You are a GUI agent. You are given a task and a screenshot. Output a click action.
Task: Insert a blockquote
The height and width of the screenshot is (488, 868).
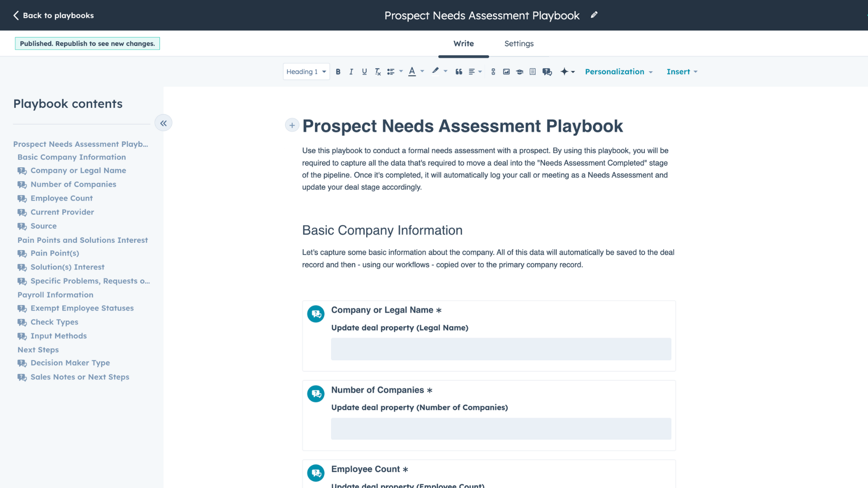pyautogui.click(x=459, y=72)
